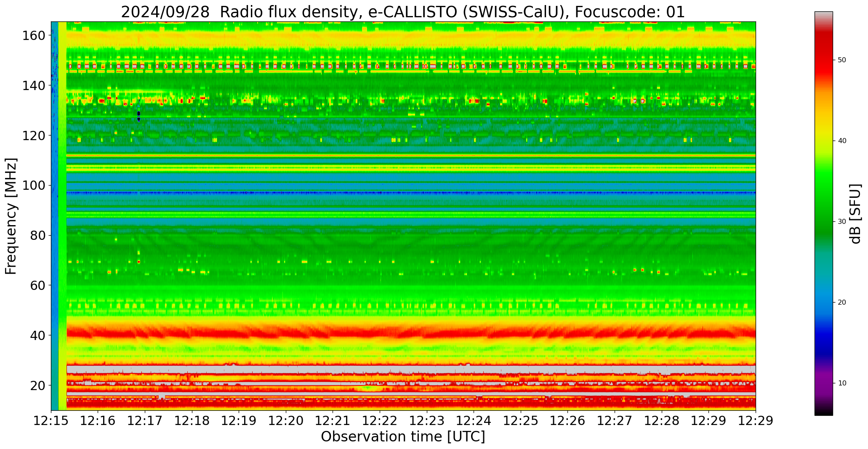The height and width of the screenshot is (449, 868).
Task: Pick the 12:26 time tick label
Action: [x=567, y=421]
